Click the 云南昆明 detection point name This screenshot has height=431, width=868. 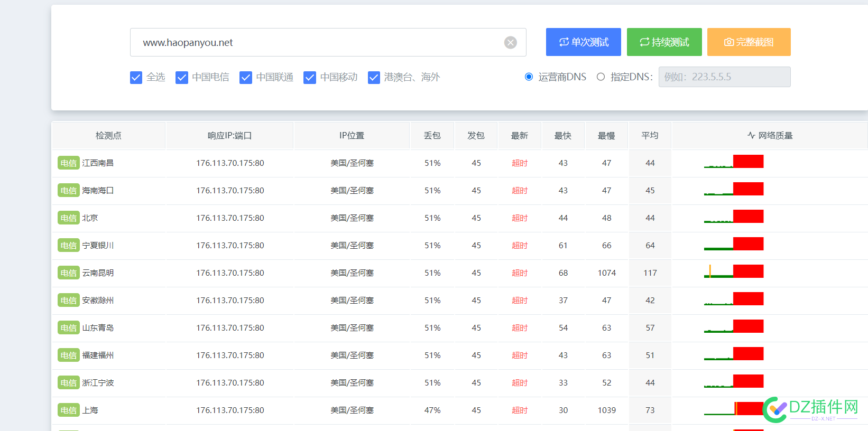[98, 273]
